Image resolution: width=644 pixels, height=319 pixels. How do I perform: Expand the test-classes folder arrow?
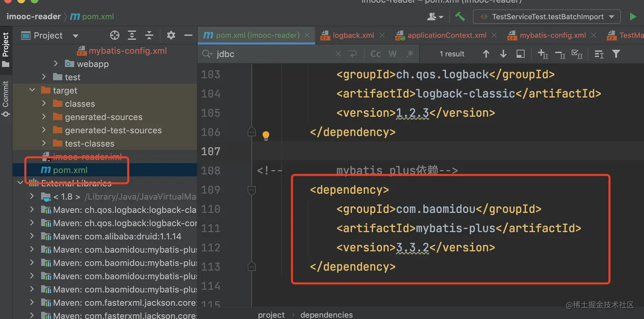[44, 143]
